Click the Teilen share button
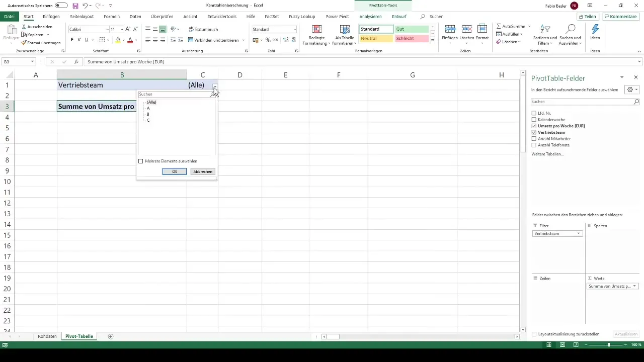The image size is (644, 362). (587, 17)
